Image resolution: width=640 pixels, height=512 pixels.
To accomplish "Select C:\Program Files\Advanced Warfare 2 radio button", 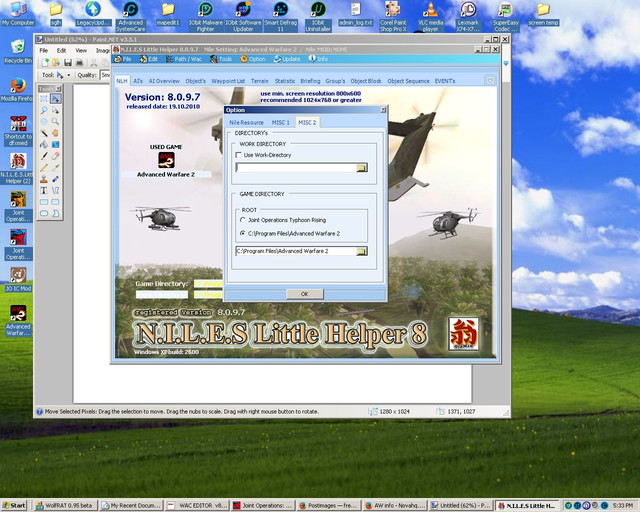I will click(243, 234).
